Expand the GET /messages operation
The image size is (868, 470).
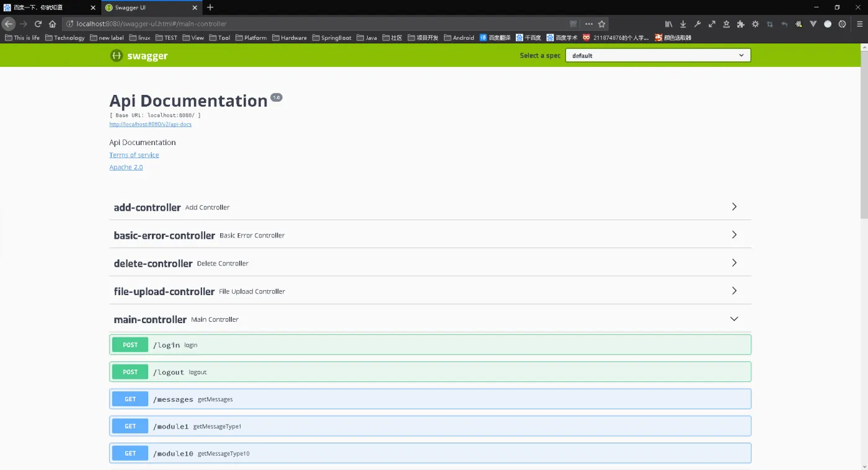point(430,399)
